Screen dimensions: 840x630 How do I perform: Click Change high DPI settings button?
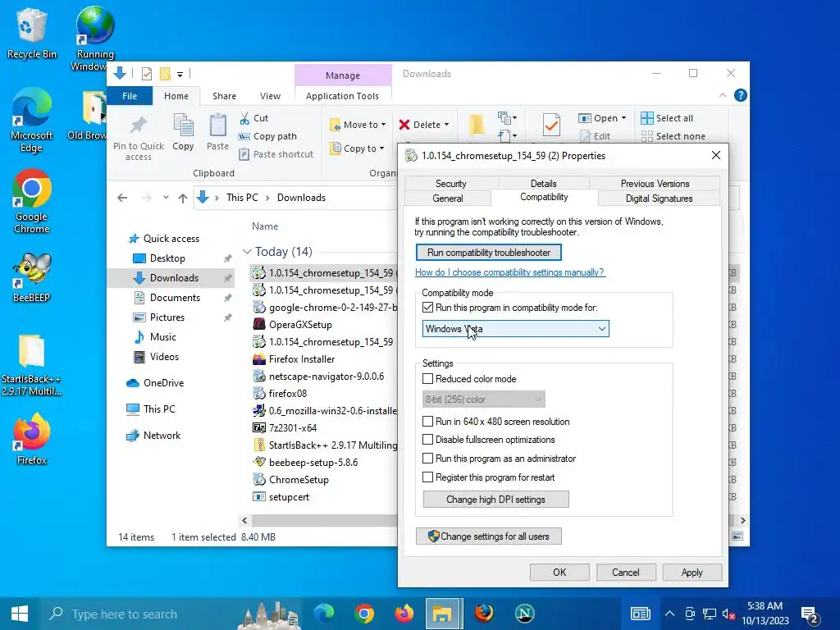(x=495, y=500)
